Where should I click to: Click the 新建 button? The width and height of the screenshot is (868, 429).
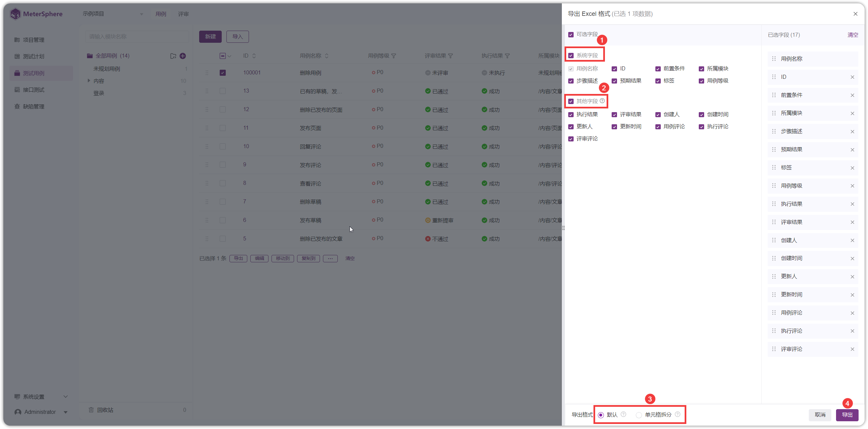pos(210,36)
